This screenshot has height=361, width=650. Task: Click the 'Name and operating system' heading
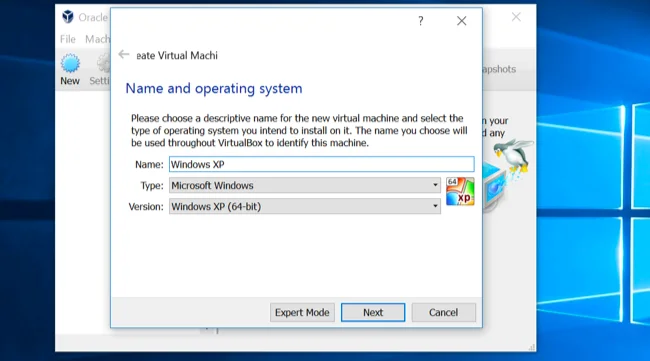(214, 88)
